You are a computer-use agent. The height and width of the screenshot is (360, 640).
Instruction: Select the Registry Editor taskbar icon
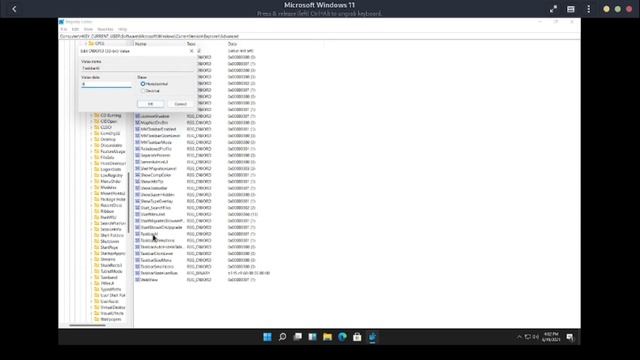pos(372,337)
